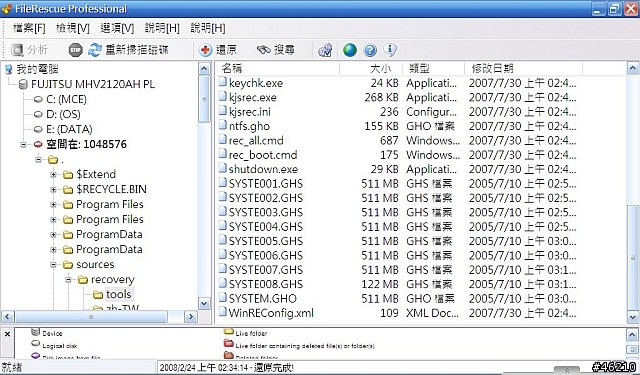Expand the $RECYCLE.BIN folder node
Image resolution: width=640 pixels, height=375 pixels.
pyautogui.click(x=53, y=190)
